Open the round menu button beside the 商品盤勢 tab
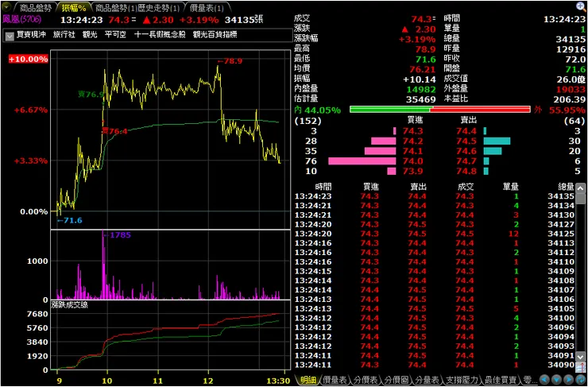The width and height of the screenshot is (588, 387). click(6, 7)
